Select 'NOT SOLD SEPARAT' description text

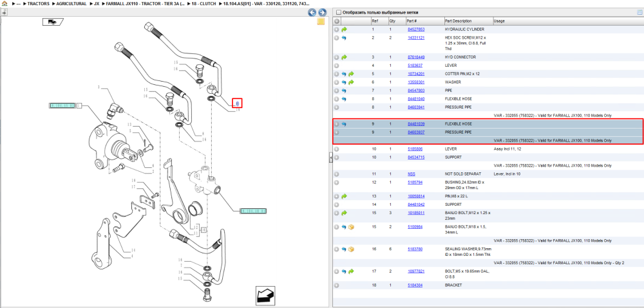(463, 174)
